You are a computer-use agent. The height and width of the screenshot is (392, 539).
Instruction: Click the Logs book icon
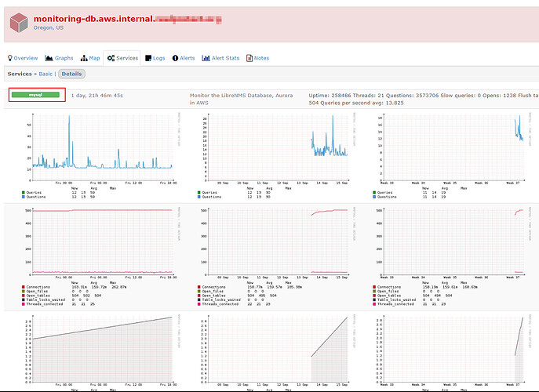[148, 58]
